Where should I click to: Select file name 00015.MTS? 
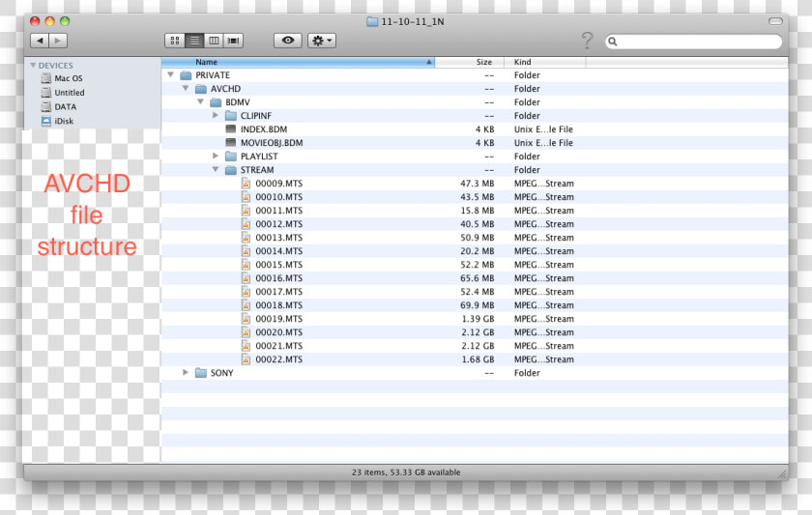tap(279, 265)
